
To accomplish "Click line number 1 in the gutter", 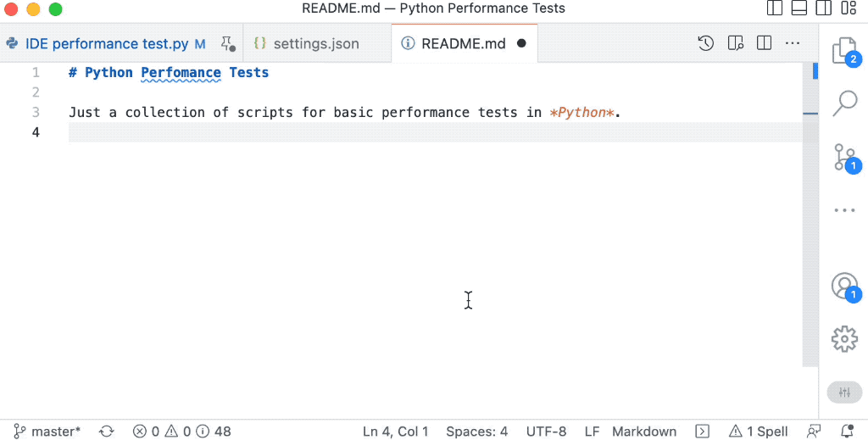I will click(x=36, y=73).
